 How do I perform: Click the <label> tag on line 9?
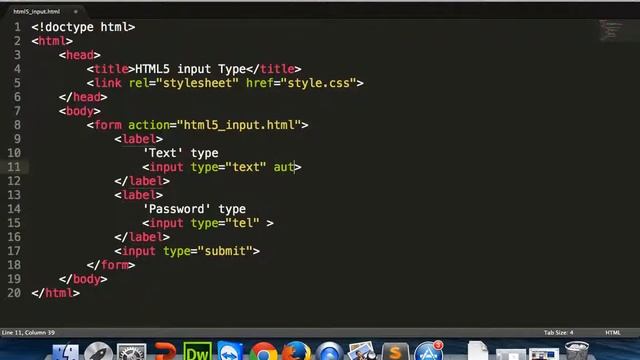point(139,139)
